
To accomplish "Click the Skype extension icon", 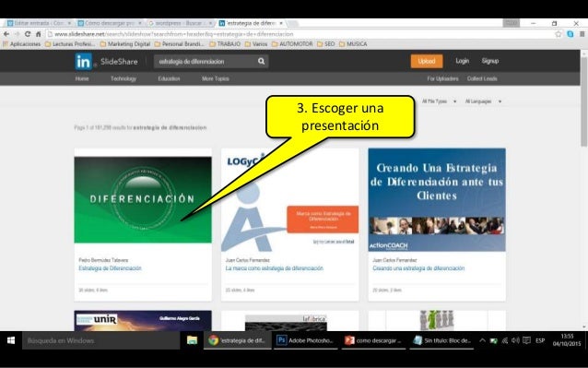I will 570,34.
